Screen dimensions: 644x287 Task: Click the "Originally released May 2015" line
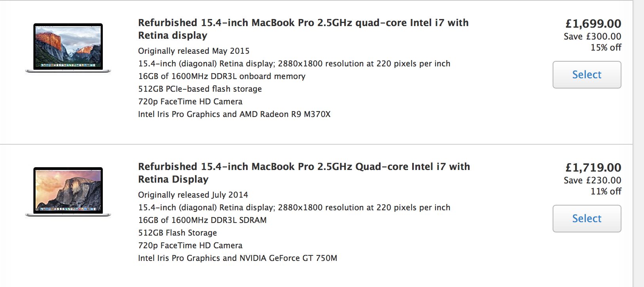(x=194, y=51)
